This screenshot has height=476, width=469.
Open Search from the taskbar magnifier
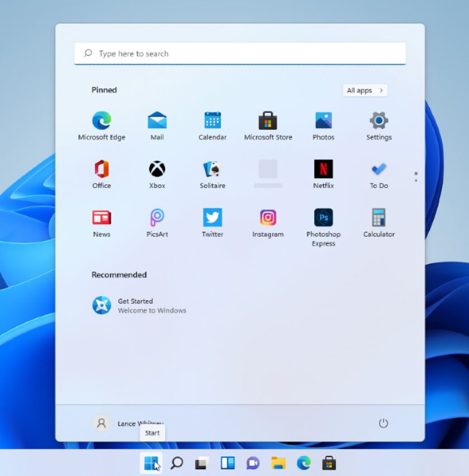click(177, 463)
